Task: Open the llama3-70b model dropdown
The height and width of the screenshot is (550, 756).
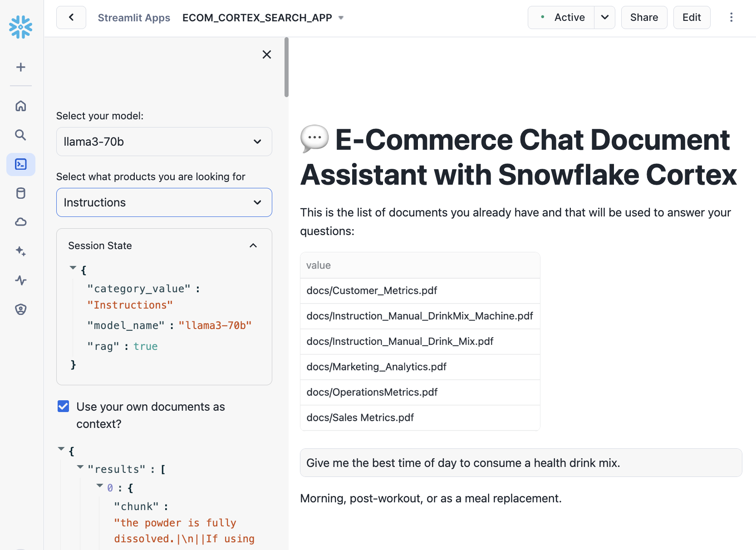Action: click(164, 142)
